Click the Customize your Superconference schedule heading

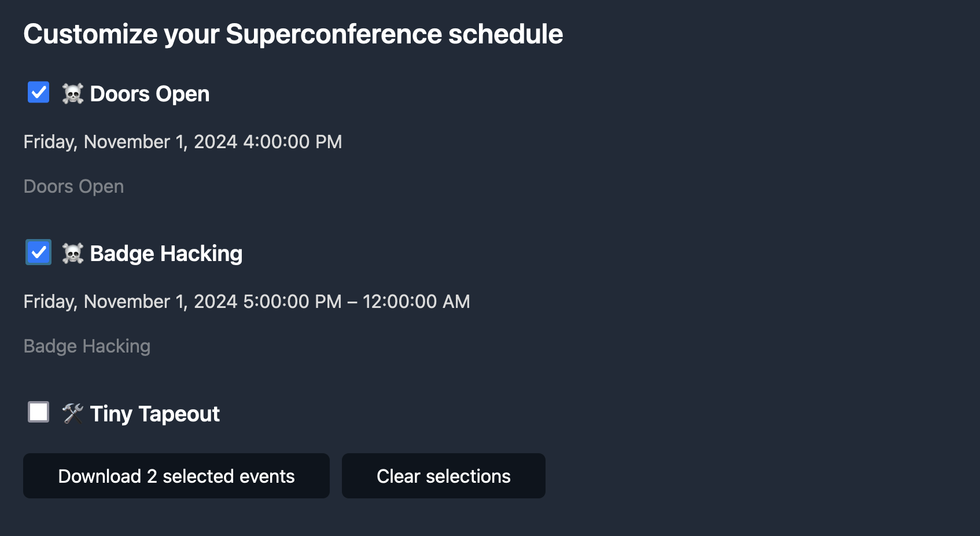293,34
